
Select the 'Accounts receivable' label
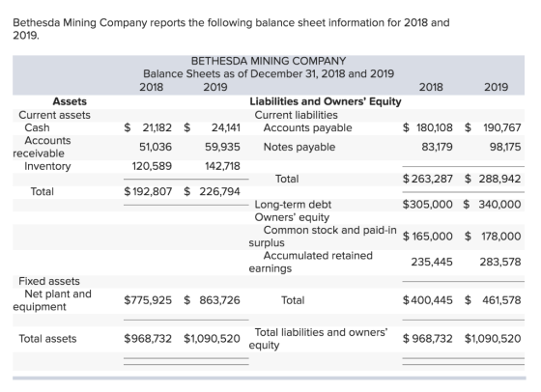tap(42, 147)
